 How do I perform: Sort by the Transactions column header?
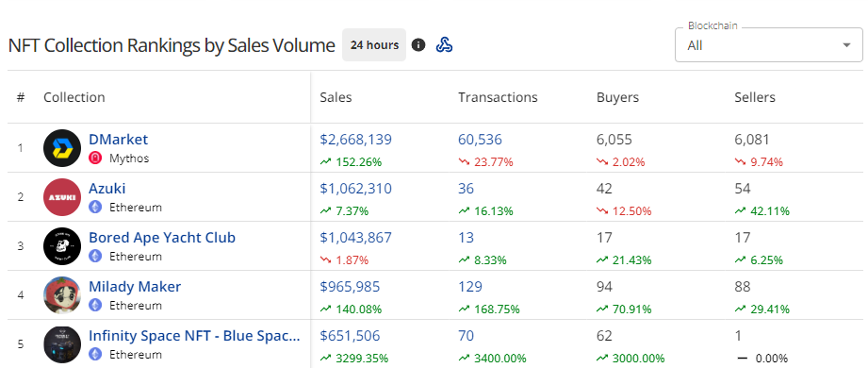click(498, 97)
